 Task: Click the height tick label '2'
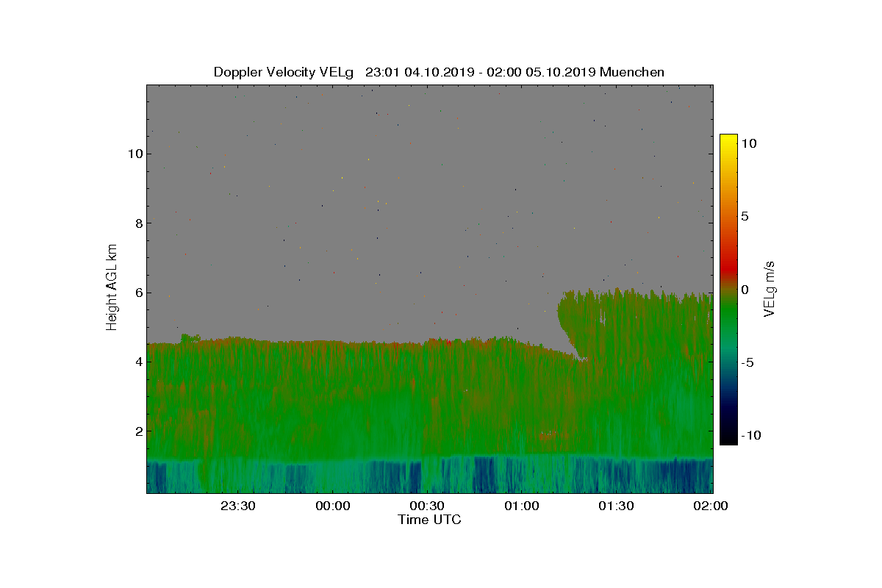pyautogui.click(x=137, y=431)
